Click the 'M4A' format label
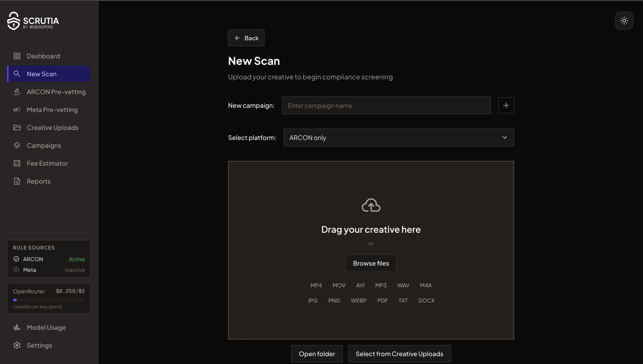 point(426,285)
